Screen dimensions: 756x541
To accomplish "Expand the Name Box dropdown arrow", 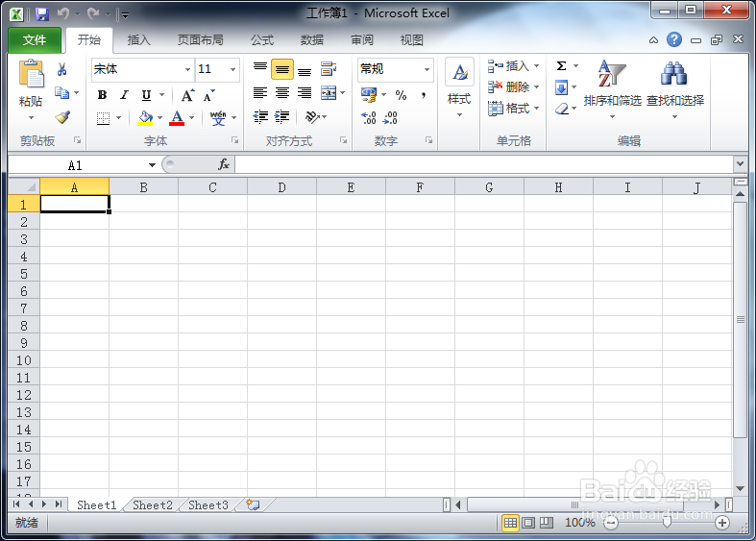I will [152, 165].
